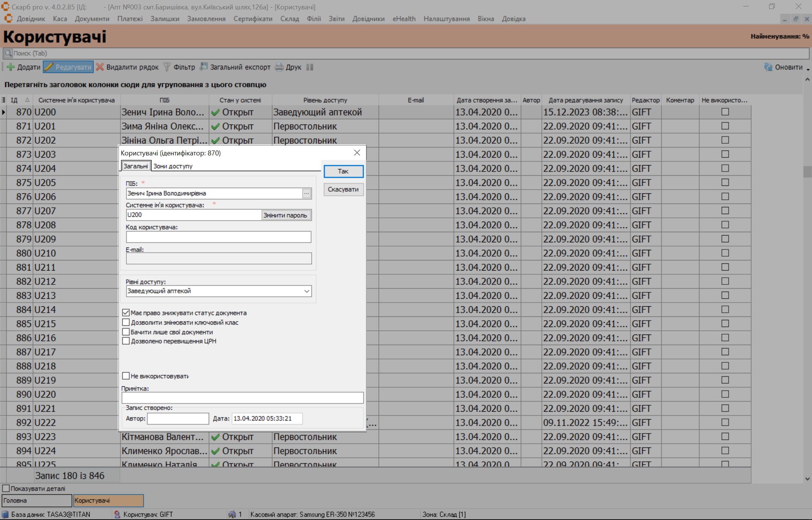Screen dimensions: 812x520
Task: Open the eHealth menu
Action: click(404, 19)
